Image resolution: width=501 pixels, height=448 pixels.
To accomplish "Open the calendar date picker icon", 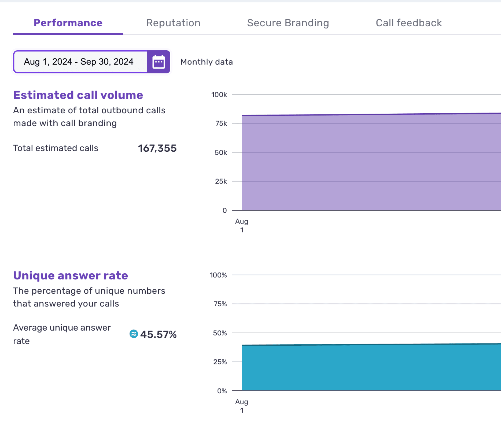I will coord(159,62).
